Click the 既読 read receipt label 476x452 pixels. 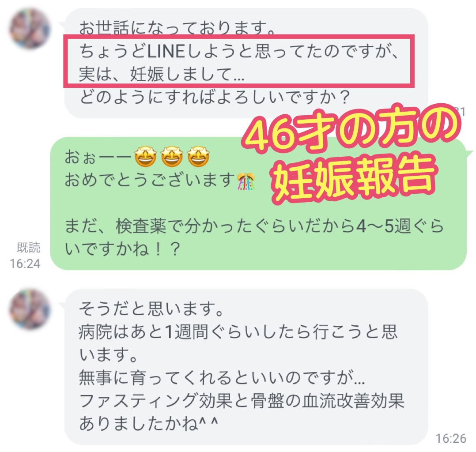click(28, 247)
